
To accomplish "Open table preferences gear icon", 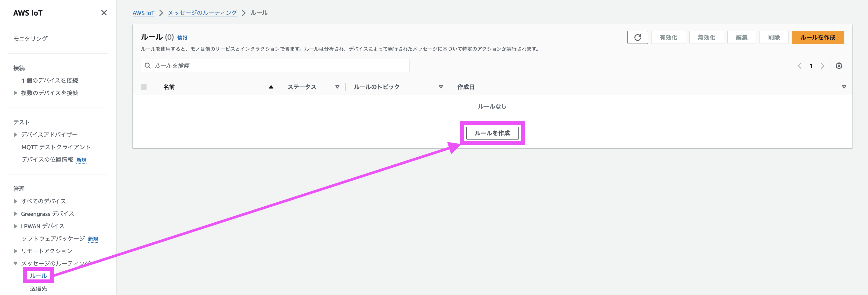I will point(839,66).
